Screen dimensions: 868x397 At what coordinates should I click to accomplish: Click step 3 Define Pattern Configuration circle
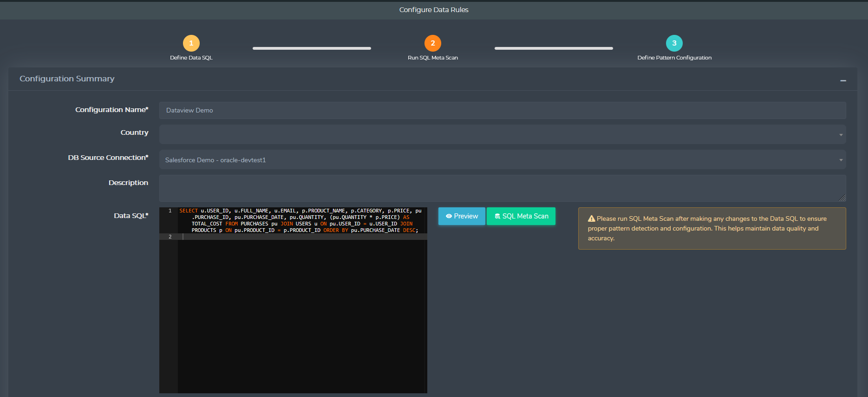pyautogui.click(x=674, y=43)
